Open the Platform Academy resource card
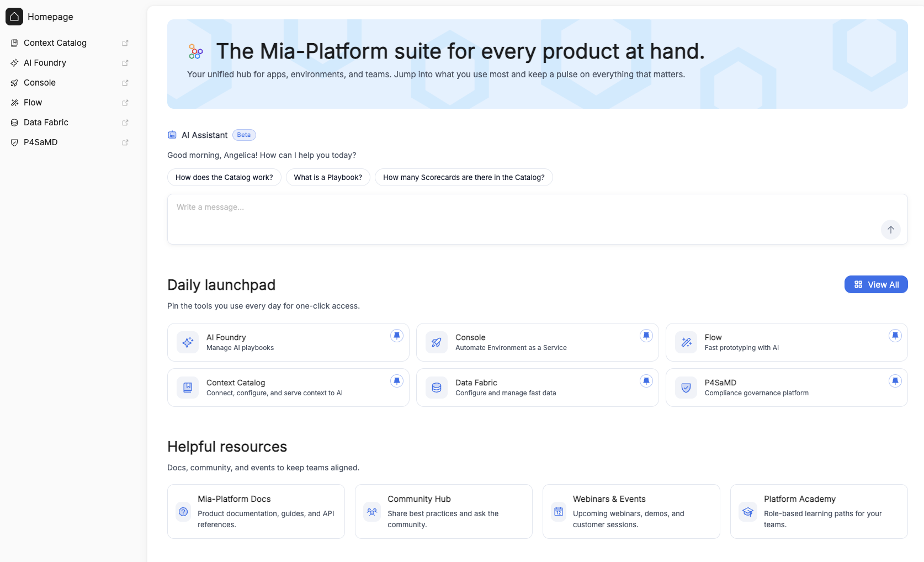The height and width of the screenshot is (562, 924). (x=819, y=511)
